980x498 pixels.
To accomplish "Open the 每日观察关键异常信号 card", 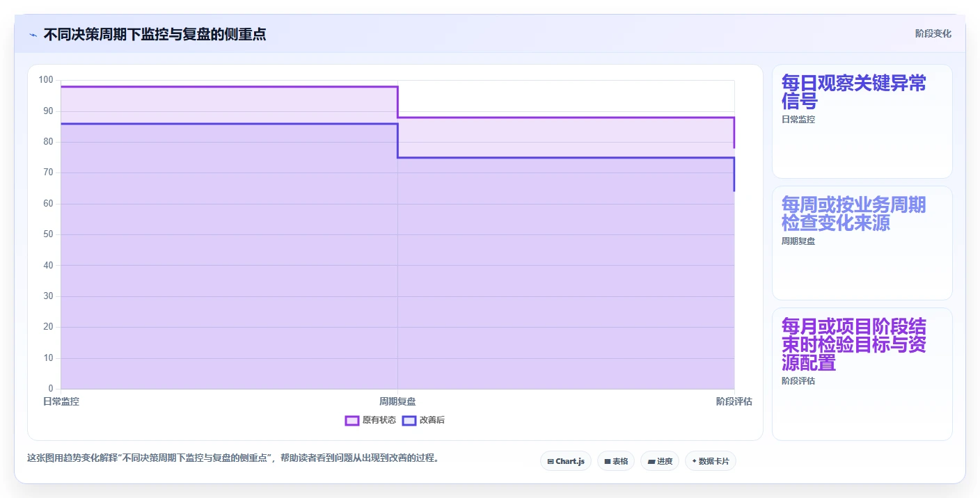I will [x=862, y=122].
